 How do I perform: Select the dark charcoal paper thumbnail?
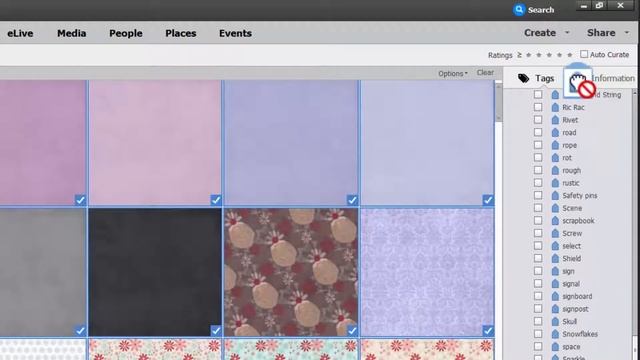point(155,272)
